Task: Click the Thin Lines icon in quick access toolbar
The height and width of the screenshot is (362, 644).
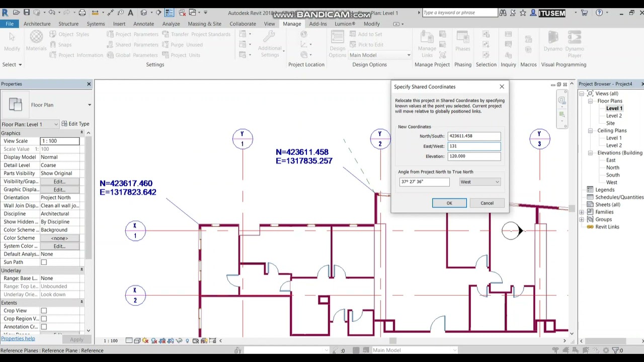Action: [x=169, y=13]
